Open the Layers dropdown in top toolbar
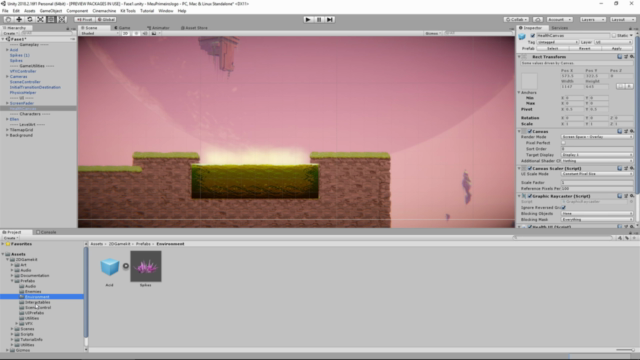Image resolution: width=640 pixels, height=360 pixels. tap(592, 19)
